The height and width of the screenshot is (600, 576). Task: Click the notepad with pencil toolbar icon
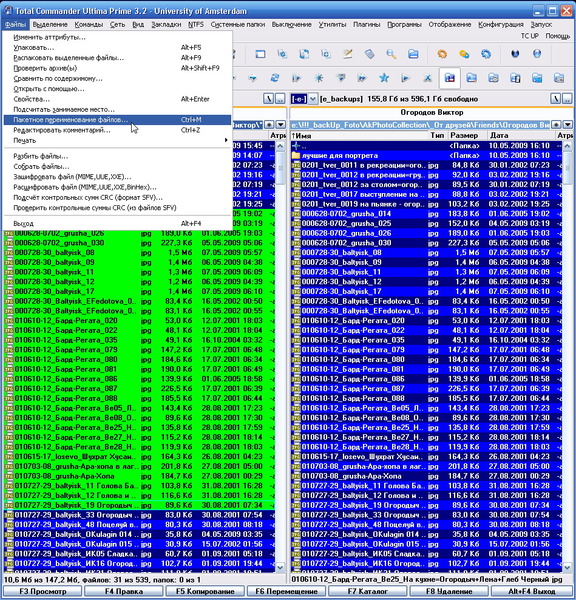pyautogui.click(x=348, y=54)
